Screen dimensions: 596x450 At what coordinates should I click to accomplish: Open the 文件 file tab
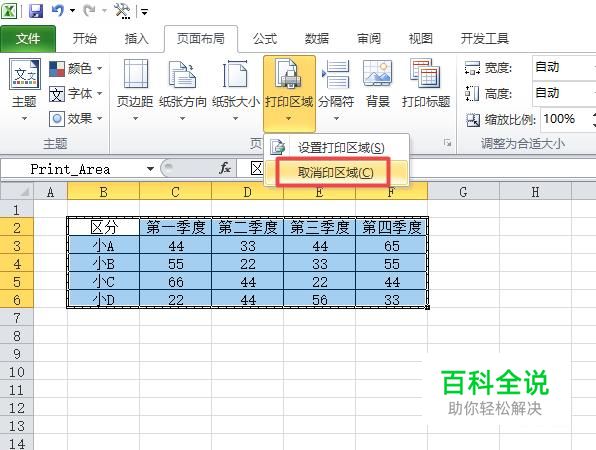(x=28, y=38)
